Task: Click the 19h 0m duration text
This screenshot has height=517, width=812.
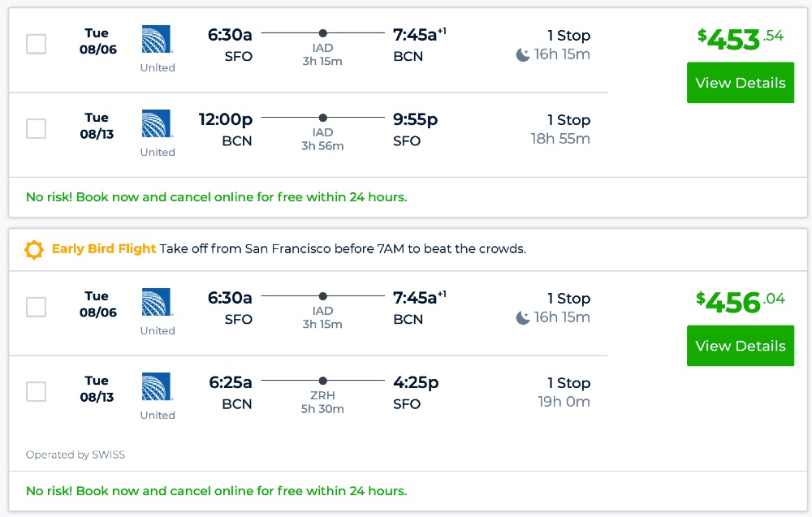Action: (x=564, y=402)
